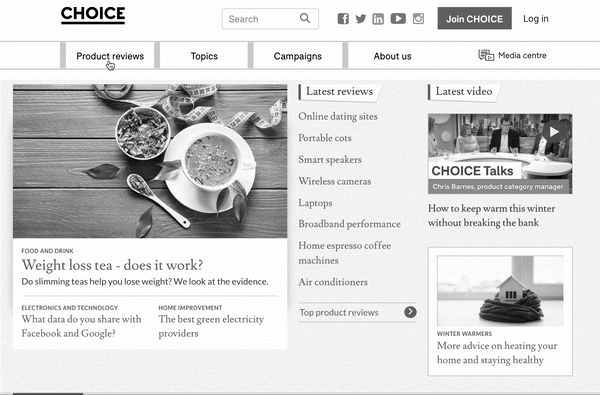Screen dimensions: 600x395
Task: Open the YouTube social icon
Action: [398, 18]
